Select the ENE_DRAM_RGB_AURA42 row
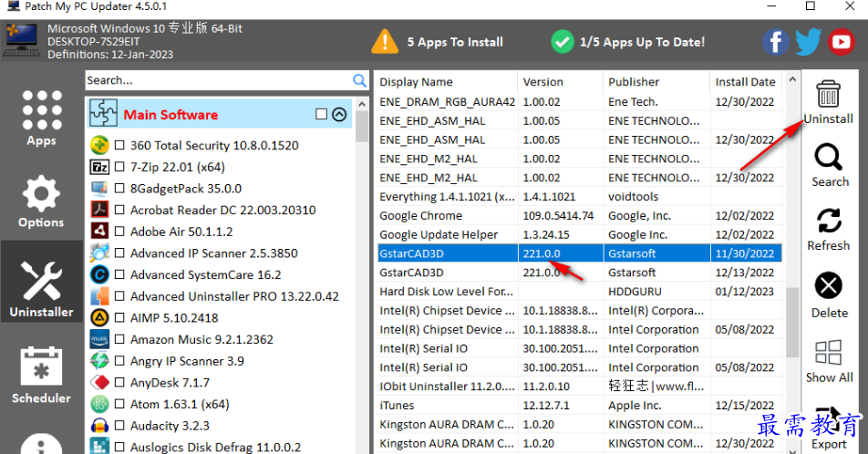The height and width of the screenshot is (454, 868). tap(580, 102)
